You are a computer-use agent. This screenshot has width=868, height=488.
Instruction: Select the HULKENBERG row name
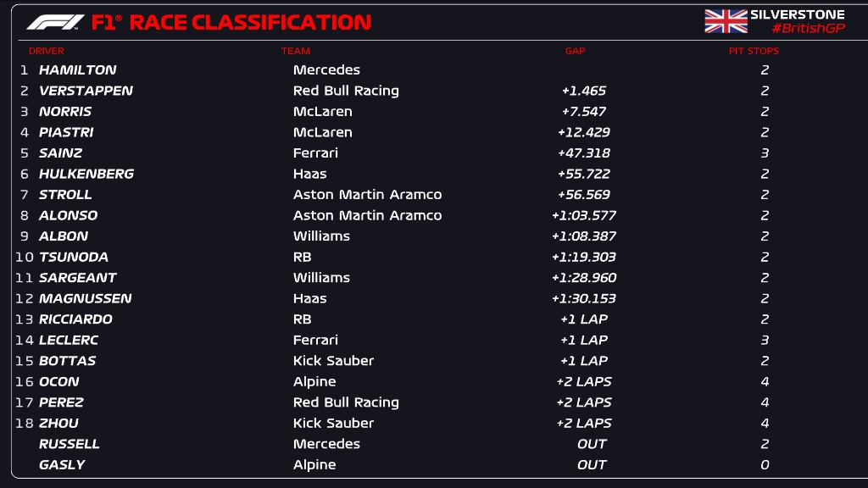[x=86, y=174]
